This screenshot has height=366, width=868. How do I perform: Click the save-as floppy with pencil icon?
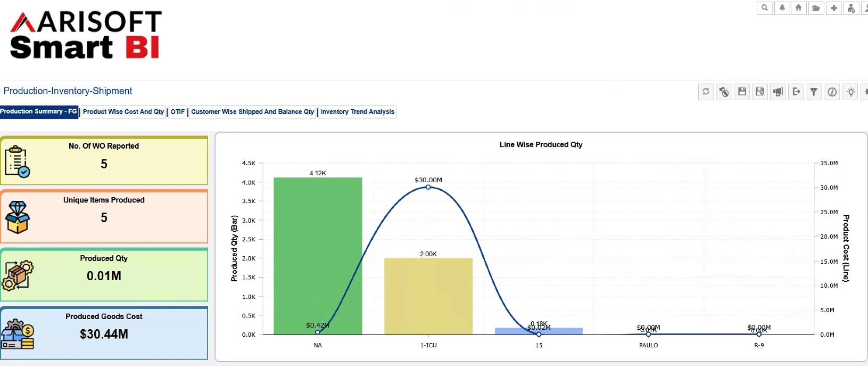760,92
